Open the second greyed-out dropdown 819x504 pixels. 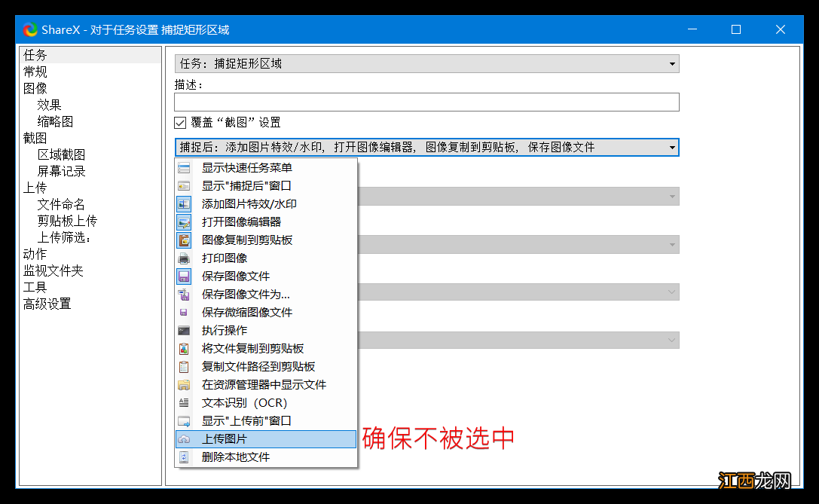click(518, 244)
